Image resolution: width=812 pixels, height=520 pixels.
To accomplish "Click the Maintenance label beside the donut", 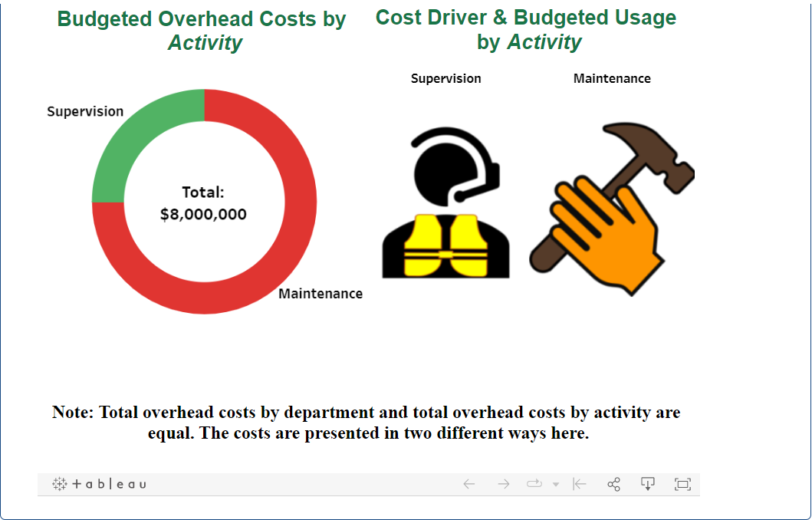I will tap(323, 293).
